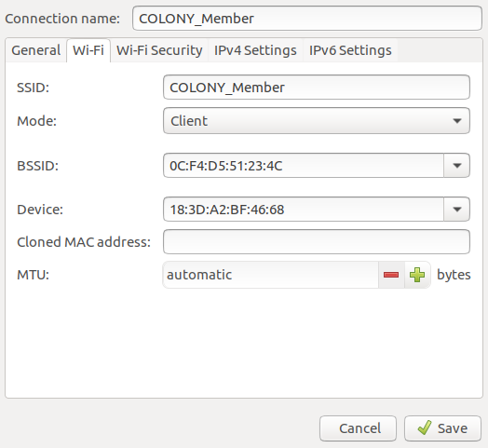The image size is (488, 448).
Task: Select the Wi-Fi tab
Action: click(x=88, y=50)
